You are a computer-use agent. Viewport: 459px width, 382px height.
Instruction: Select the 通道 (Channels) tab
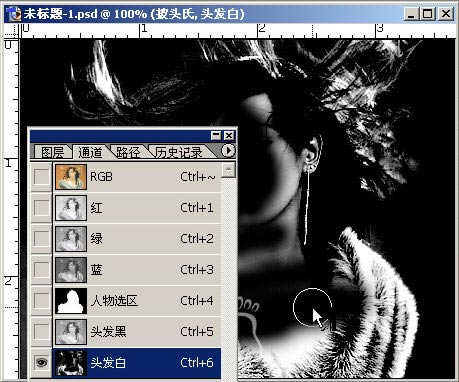coord(90,152)
